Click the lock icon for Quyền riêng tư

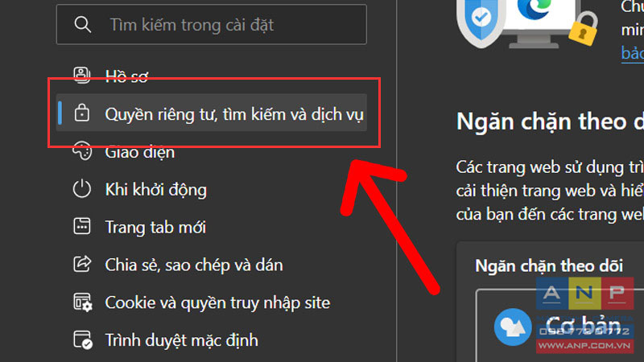point(82,113)
